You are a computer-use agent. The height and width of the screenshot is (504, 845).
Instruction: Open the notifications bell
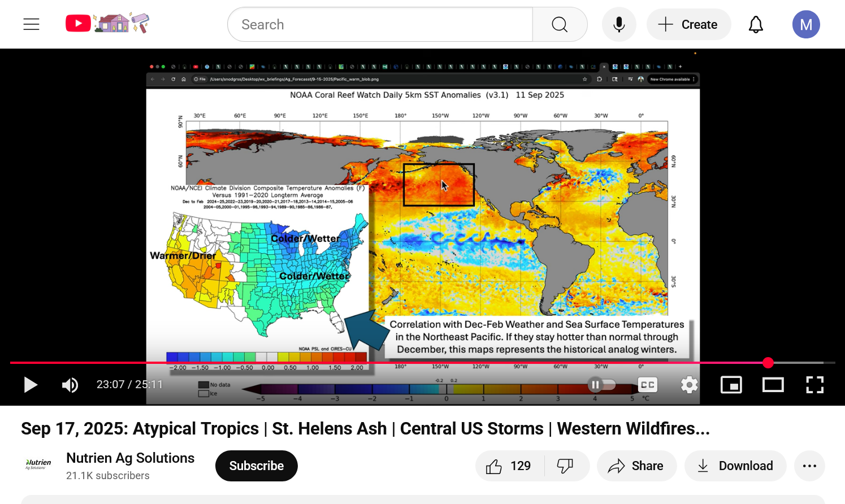point(756,24)
